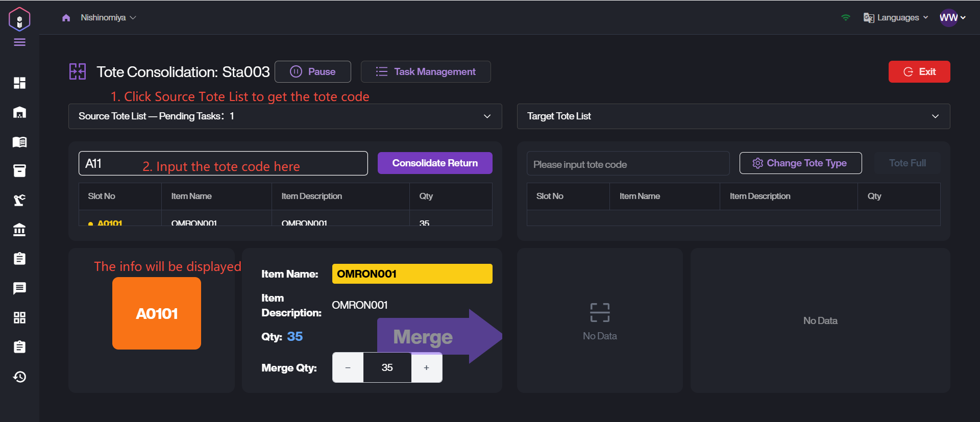Decrease Merge Qty with minus button
The image size is (980, 422).
[x=348, y=367]
